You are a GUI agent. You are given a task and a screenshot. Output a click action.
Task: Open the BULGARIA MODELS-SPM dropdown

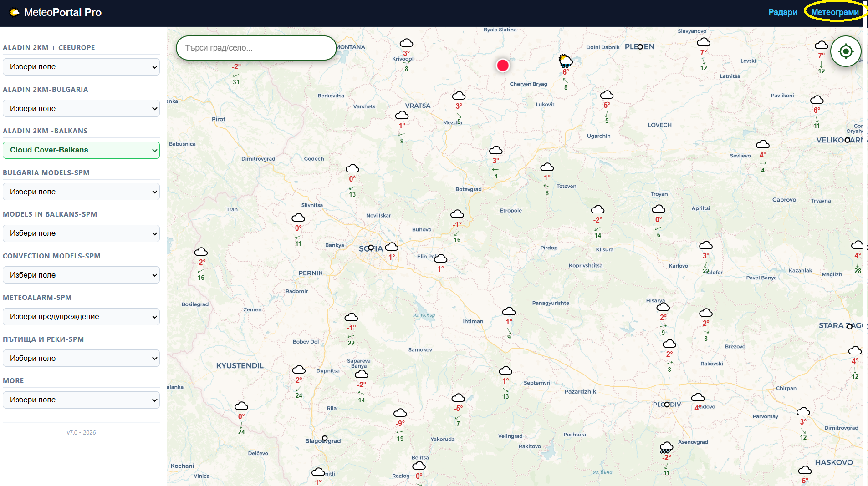(81, 192)
